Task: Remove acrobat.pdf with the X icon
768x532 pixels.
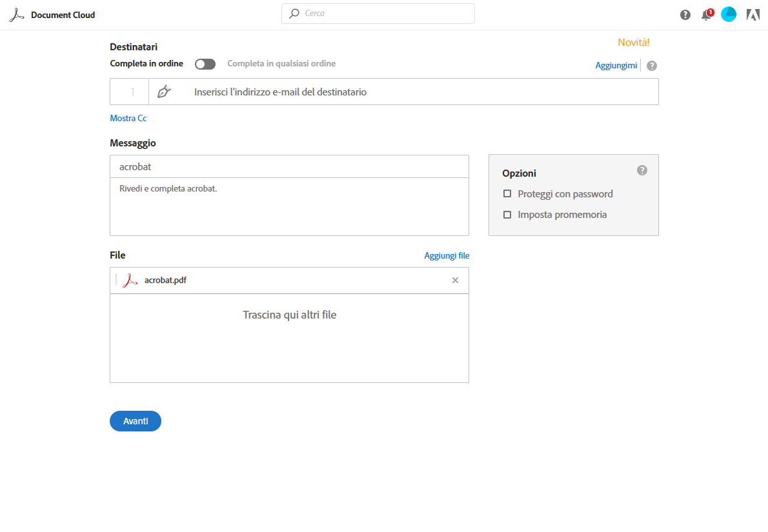Action: (455, 281)
